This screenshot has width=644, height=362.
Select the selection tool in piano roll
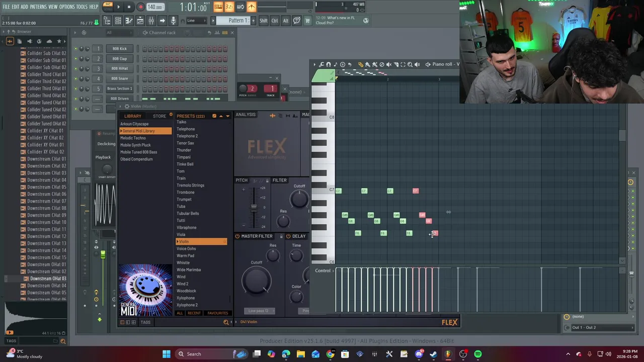(403, 64)
